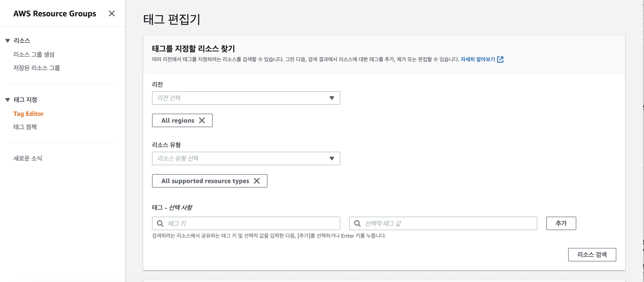644x282 pixels.
Task: Open 태그 정책 page
Action: [x=25, y=127]
